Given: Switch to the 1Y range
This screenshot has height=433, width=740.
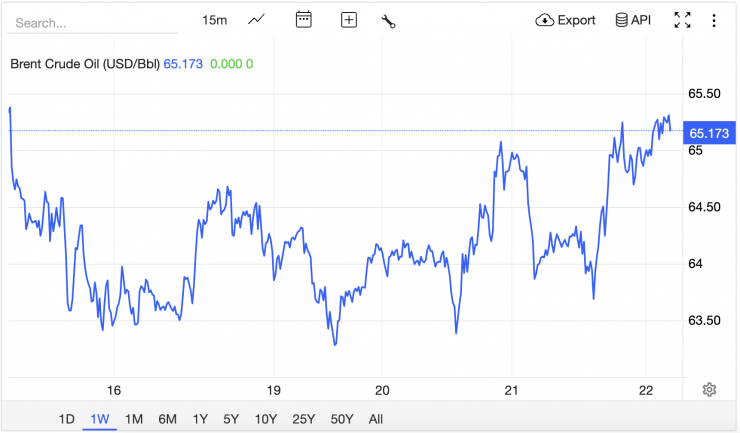Looking at the screenshot, I should click(200, 418).
